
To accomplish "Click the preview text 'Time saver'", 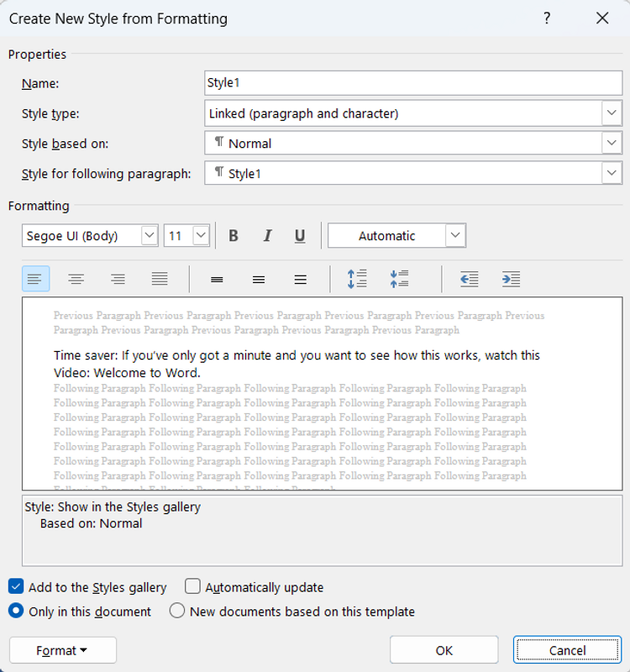I will [x=86, y=355].
